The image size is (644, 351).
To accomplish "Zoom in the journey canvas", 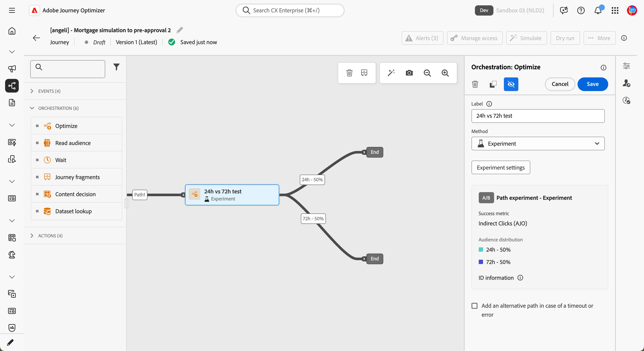I will pyautogui.click(x=445, y=73).
